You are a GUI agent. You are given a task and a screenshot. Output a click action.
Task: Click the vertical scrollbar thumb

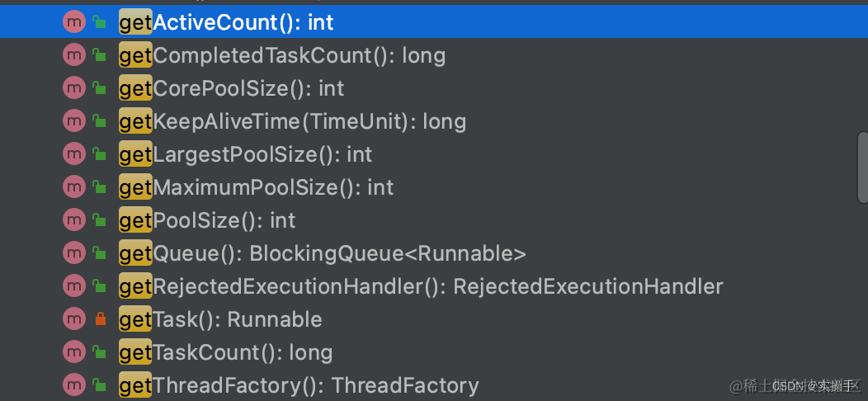click(x=862, y=167)
